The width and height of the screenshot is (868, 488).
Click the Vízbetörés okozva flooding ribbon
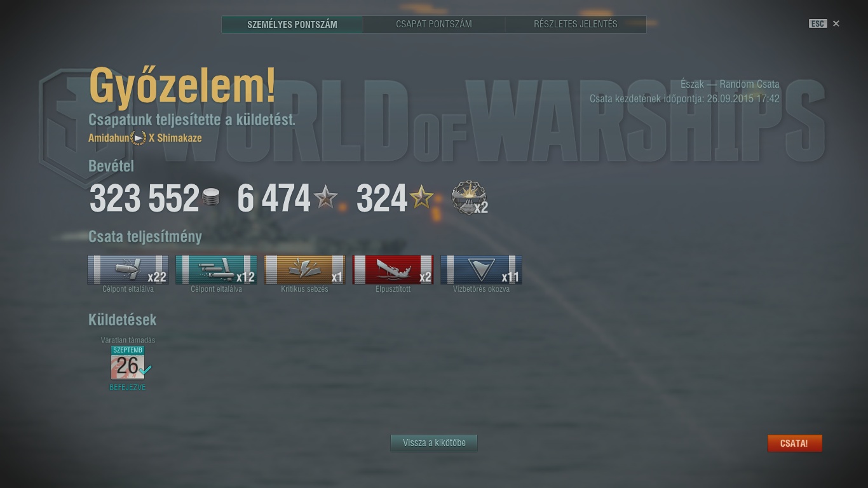tap(481, 270)
